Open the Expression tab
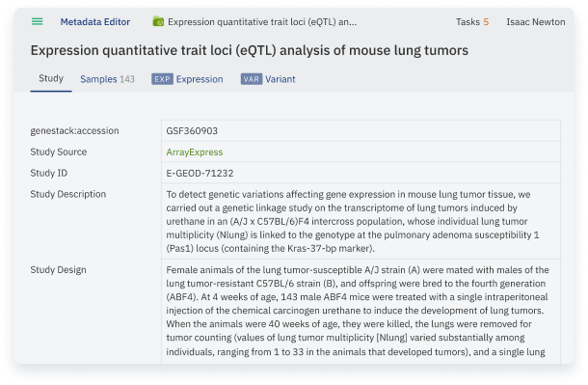This screenshot has height=385, width=588. tap(200, 79)
